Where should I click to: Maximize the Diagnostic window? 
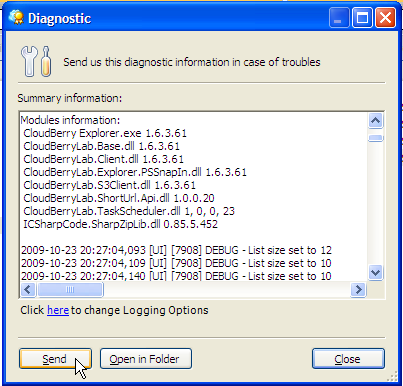click(362, 17)
